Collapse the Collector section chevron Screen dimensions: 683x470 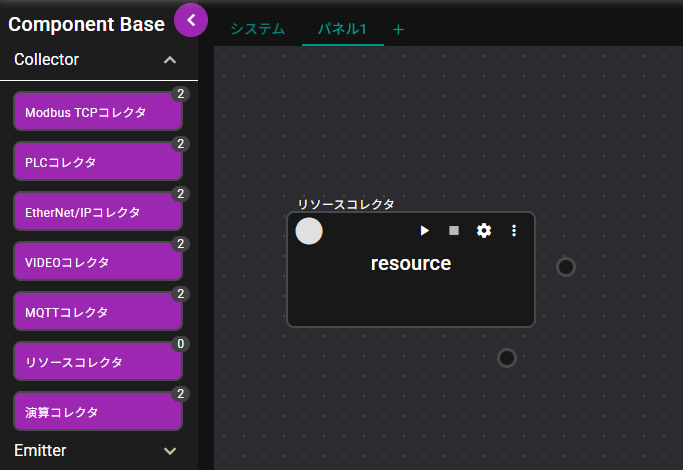pos(170,60)
